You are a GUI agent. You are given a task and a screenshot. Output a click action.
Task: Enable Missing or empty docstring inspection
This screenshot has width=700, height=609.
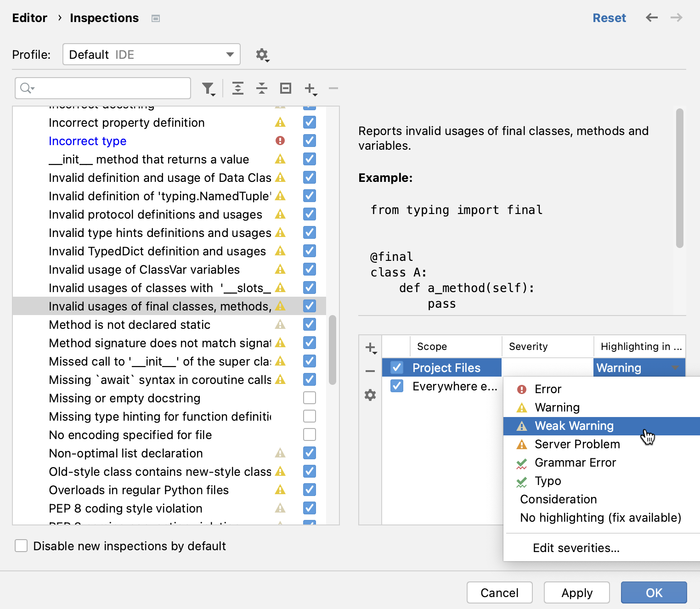310,398
